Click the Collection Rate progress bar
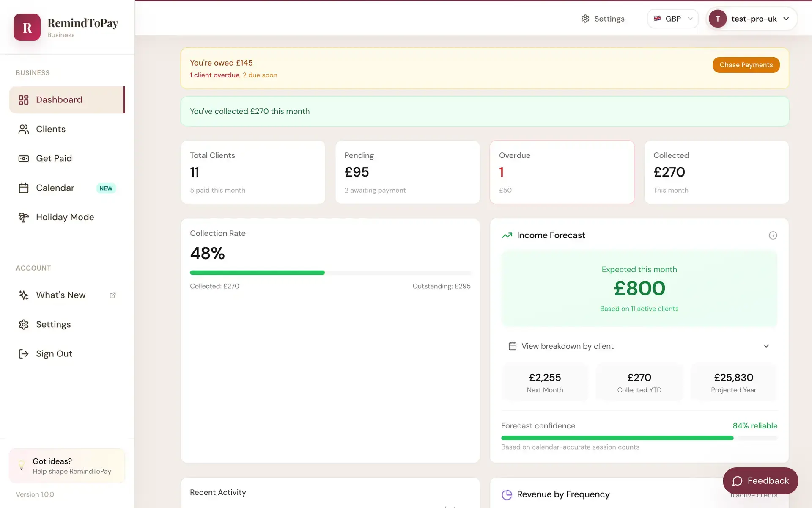 [x=330, y=273]
